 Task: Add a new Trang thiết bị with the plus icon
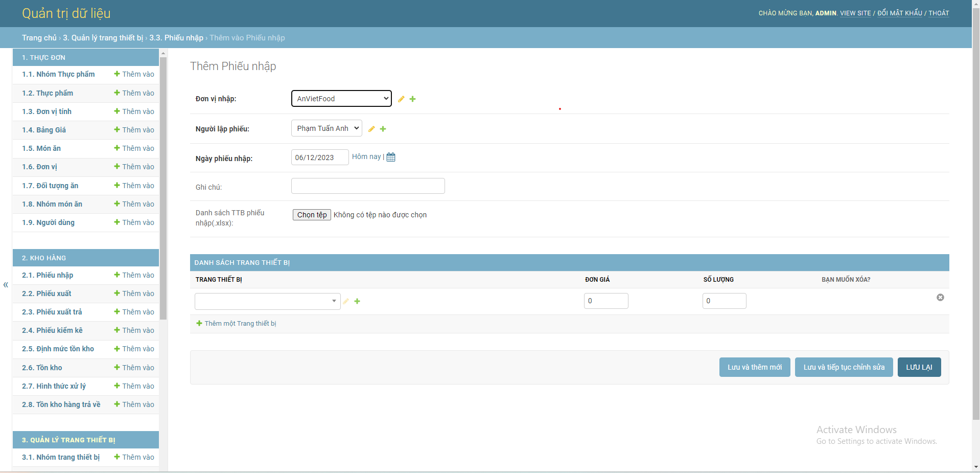(x=357, y=302)
